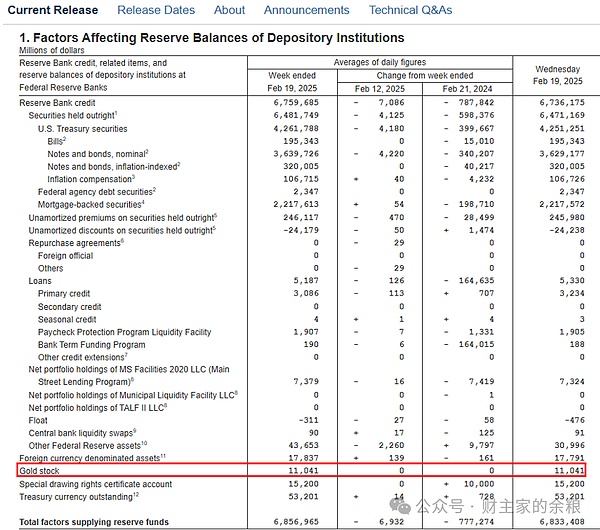The width and height of the screenshot is (600, 530).
Task: Switch to the Release Dates tab
Action: (156, 10)
